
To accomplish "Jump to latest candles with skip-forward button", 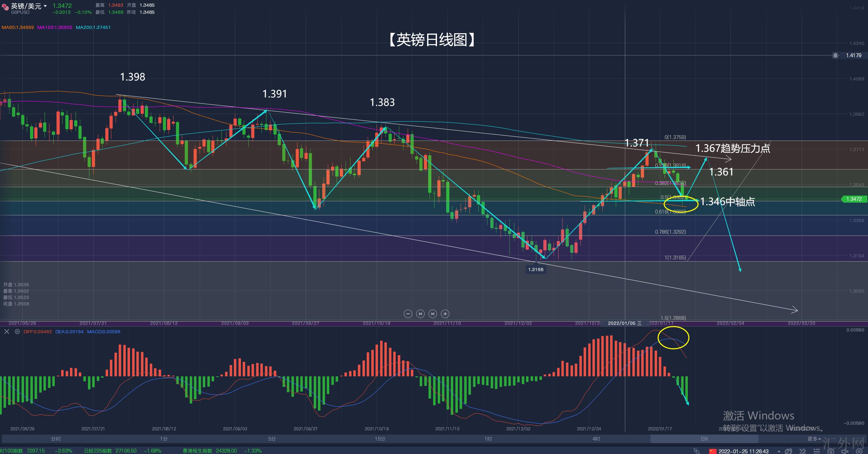I will 433,313.
